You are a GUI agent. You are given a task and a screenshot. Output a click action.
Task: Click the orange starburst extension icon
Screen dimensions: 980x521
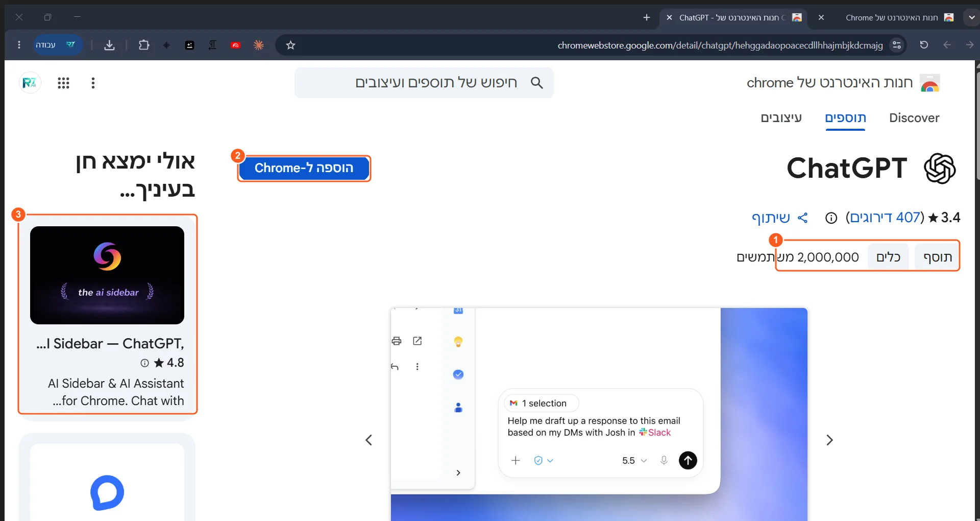259,45
